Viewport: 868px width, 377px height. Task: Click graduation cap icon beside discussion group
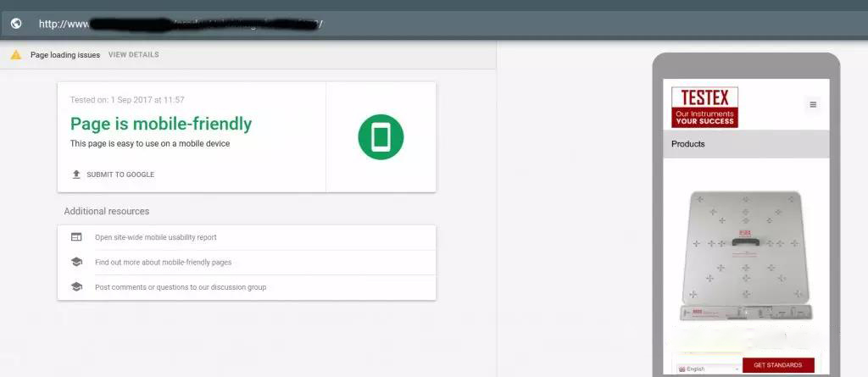[x=76, y=286]
